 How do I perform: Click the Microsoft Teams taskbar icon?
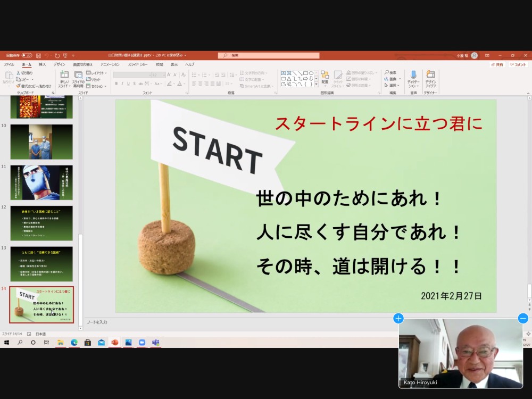tap(155, 342)
